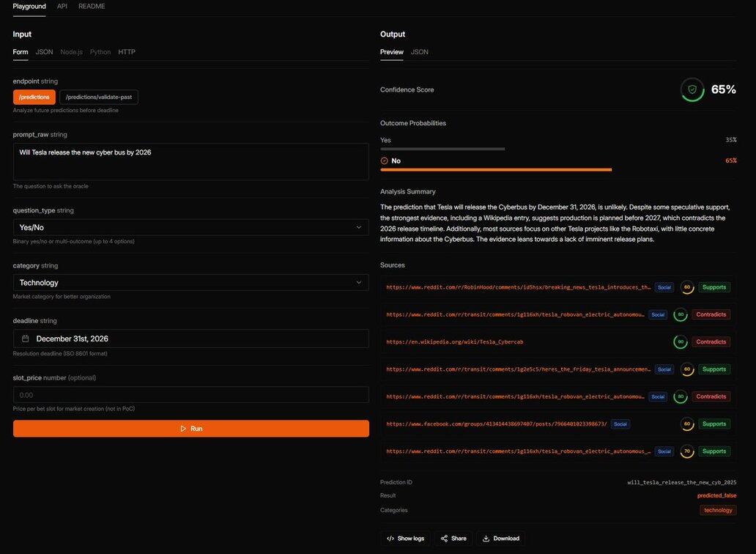Click the Download icon button
Viewport: 756px width, 554px height.
tap(486, 539)
